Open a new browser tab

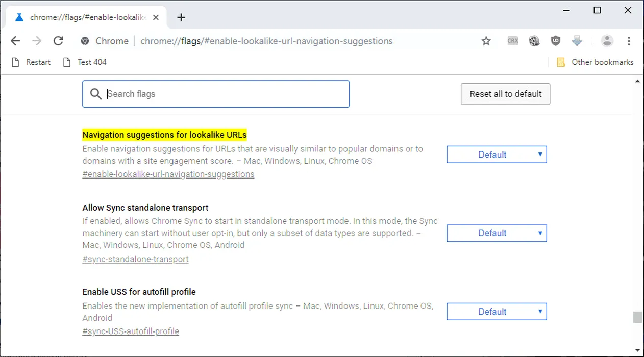pos(181,17)
